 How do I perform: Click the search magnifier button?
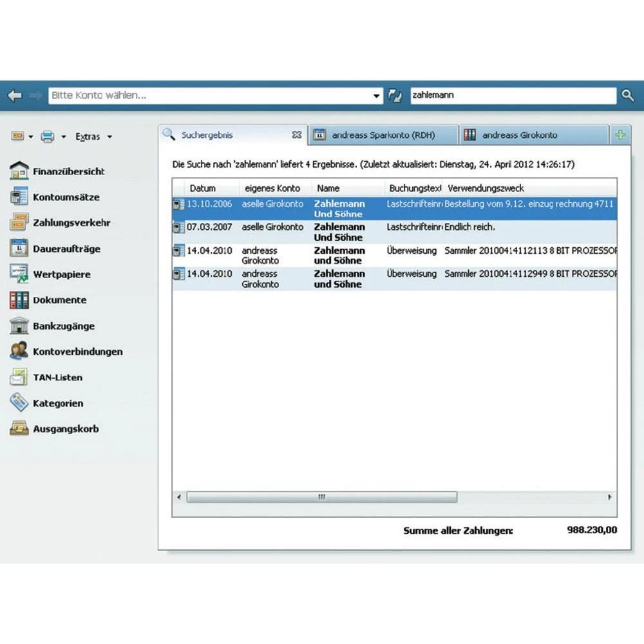628,95
